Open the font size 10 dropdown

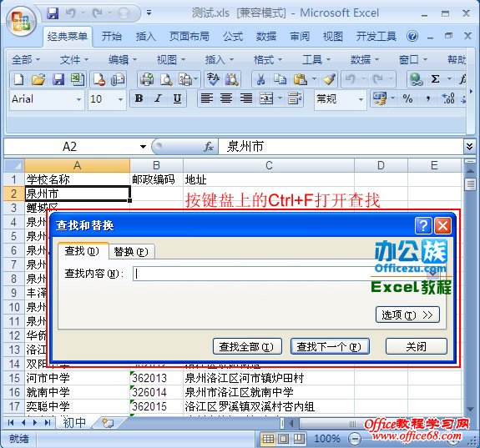[x=120, y=99]
